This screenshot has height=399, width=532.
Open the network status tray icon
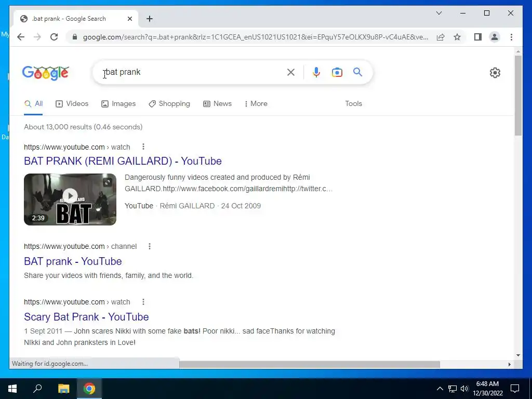[x=453, y=389]
